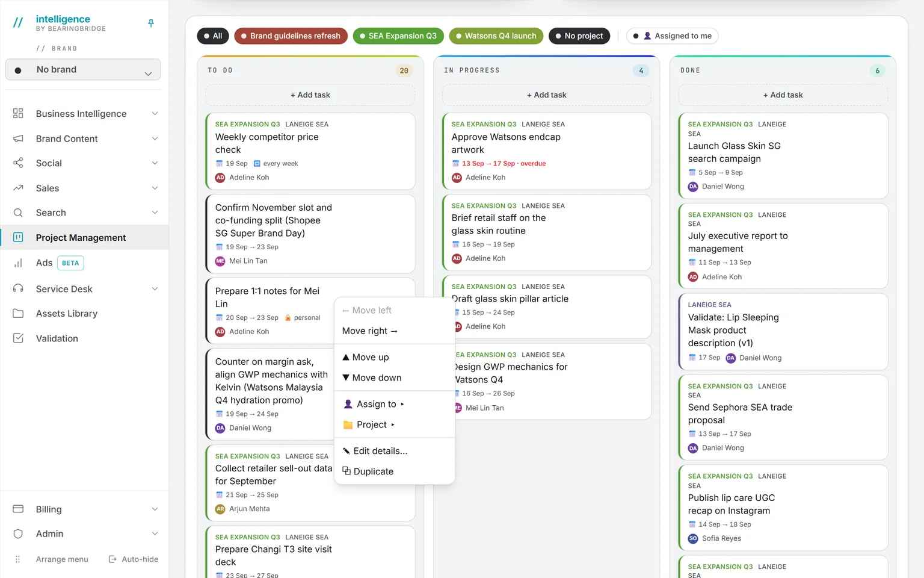Image resolution: width=924 pixels, height=578 pixels.
Task: Add task to the Done column
Action: click(783, 95)
